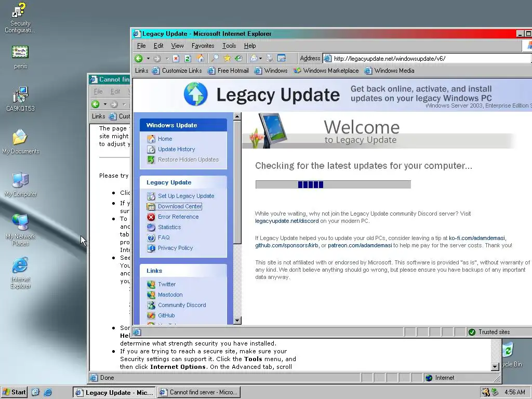Viewport: 532px width, 399px height.
Task: Open the legacyupdate.net/discord link
Action: [x=287, y=221]
